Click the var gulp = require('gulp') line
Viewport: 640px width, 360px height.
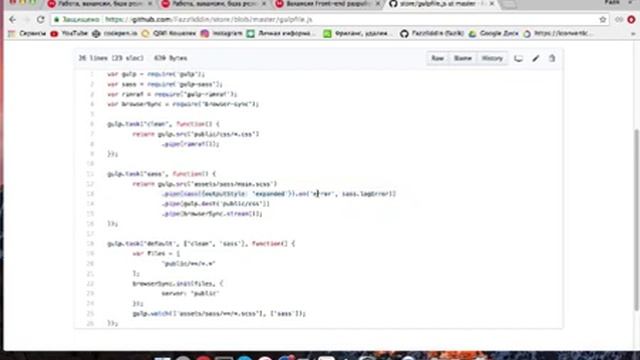[156, 74]
